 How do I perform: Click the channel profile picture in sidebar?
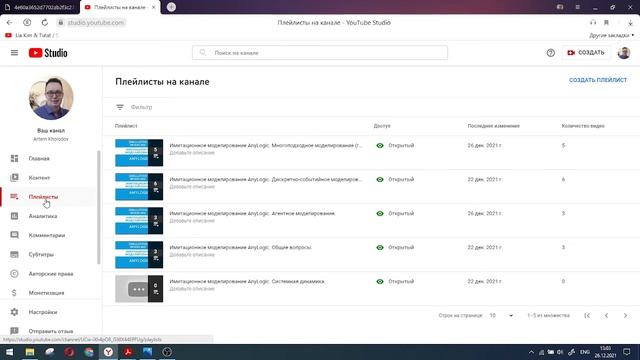tap(51, 98)
